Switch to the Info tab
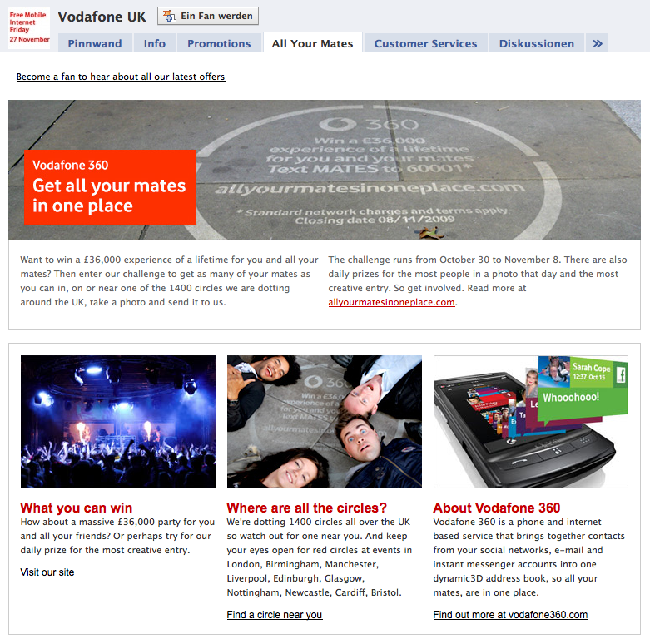Viewport: 650px width, 644px height. [x=155, y=43]
